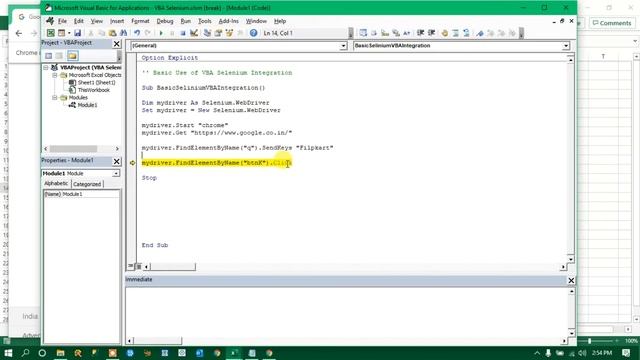Click the Outdent toolbar icon

(x=431, y=33)
